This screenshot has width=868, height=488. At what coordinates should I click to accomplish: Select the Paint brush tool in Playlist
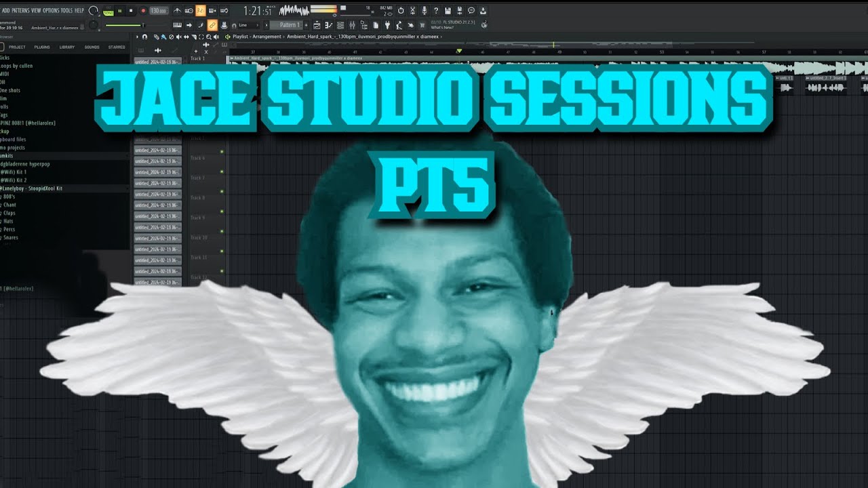pos(164,37)
